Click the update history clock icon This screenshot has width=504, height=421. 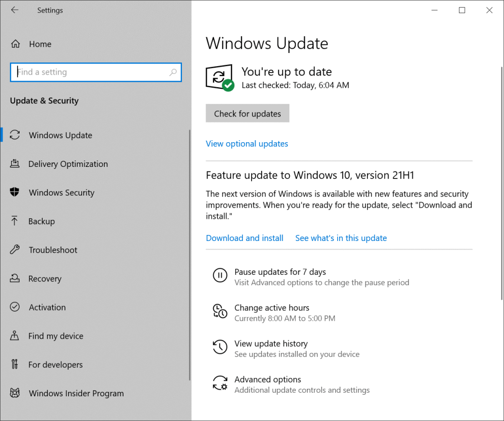point(220,347)
